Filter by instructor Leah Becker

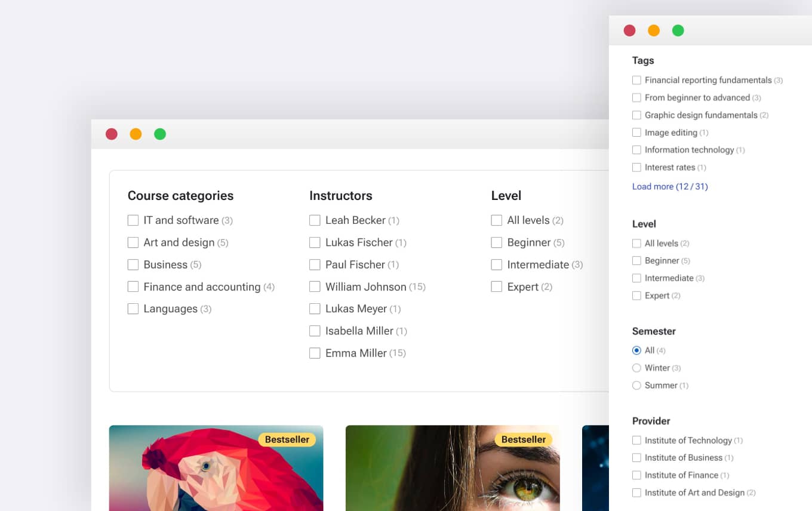(x=315, y=220)
